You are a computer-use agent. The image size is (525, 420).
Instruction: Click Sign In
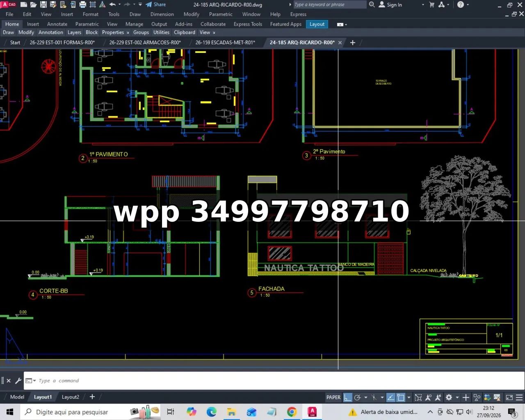390,5
